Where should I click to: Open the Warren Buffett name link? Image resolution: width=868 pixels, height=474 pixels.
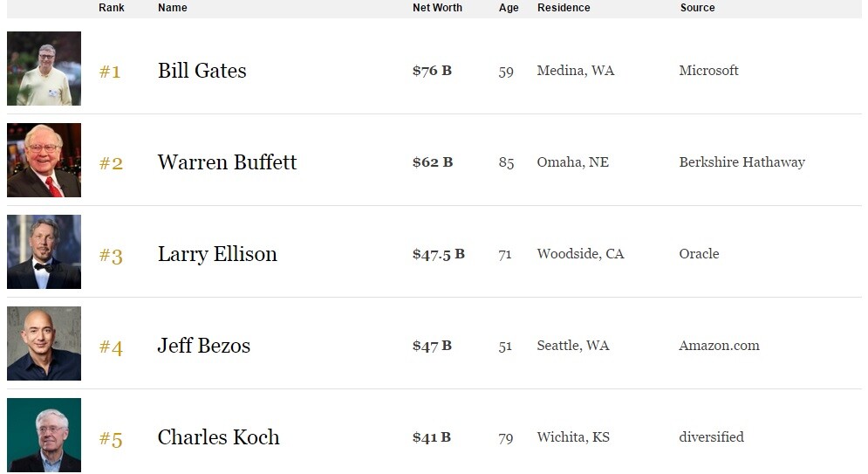click(227, 162)
